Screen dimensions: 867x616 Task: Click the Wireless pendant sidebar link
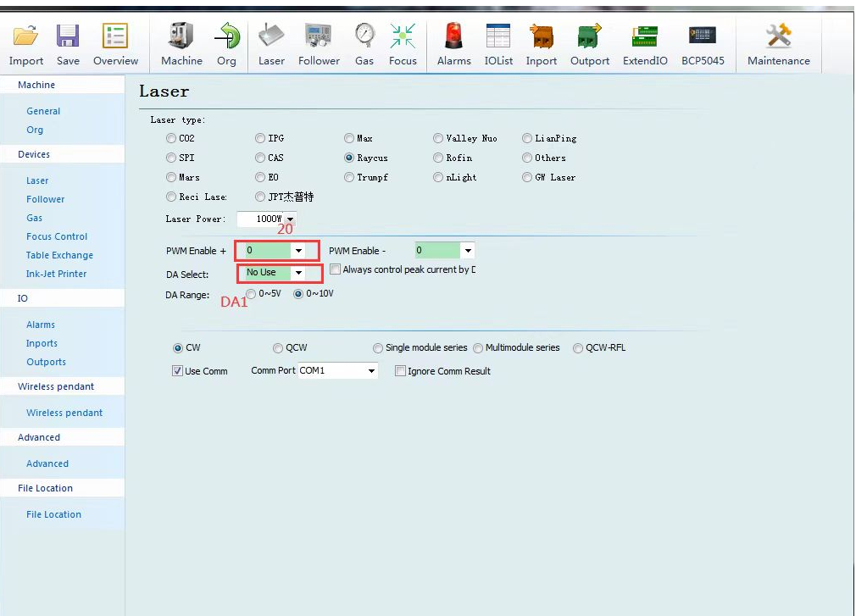(64, 413)
